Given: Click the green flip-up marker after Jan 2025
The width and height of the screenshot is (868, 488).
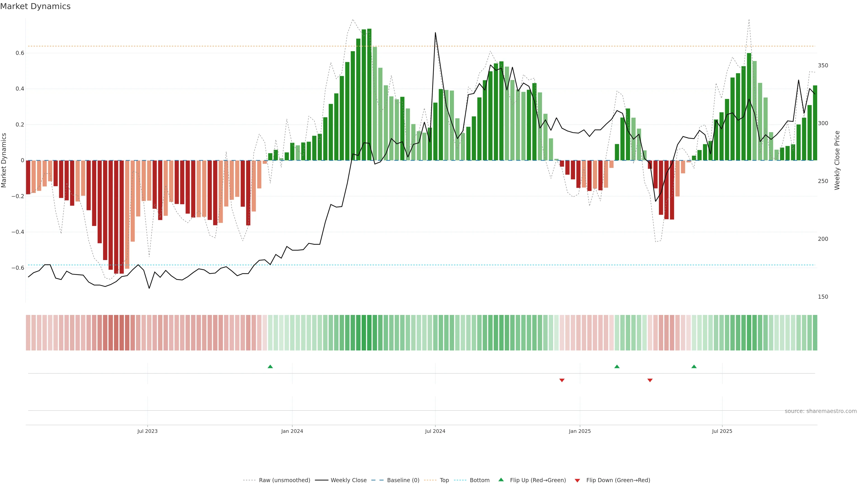Looking at the screenshot, I should pyautogui.click(x=617, y=366).
